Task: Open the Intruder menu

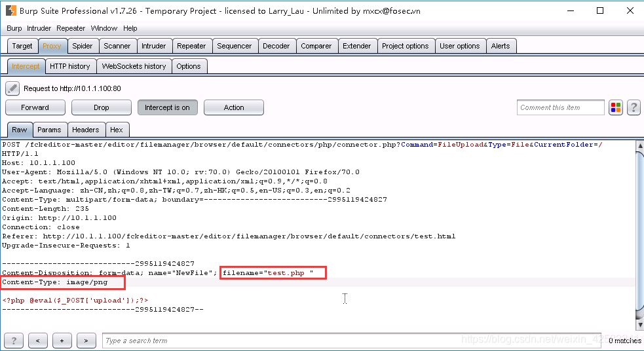Action: (x=39, y=28)
